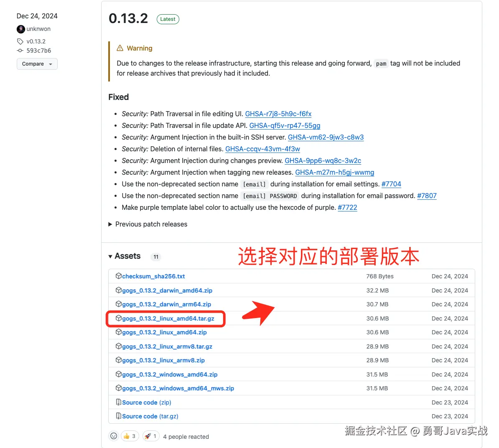This screenshot has height=448, width=499.
Task: Open pull request #7722
Action: [x=347, y=208]
